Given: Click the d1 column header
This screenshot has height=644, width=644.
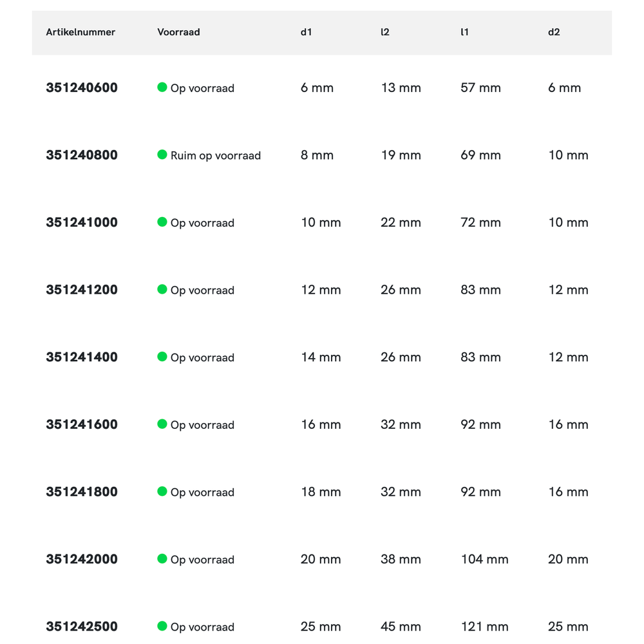Looking at the screenshot, I should click(x=306, y=32).
